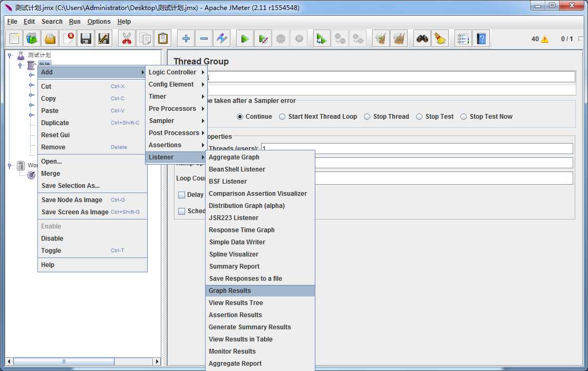Collapse all with the minus icon

pos(204,39)
